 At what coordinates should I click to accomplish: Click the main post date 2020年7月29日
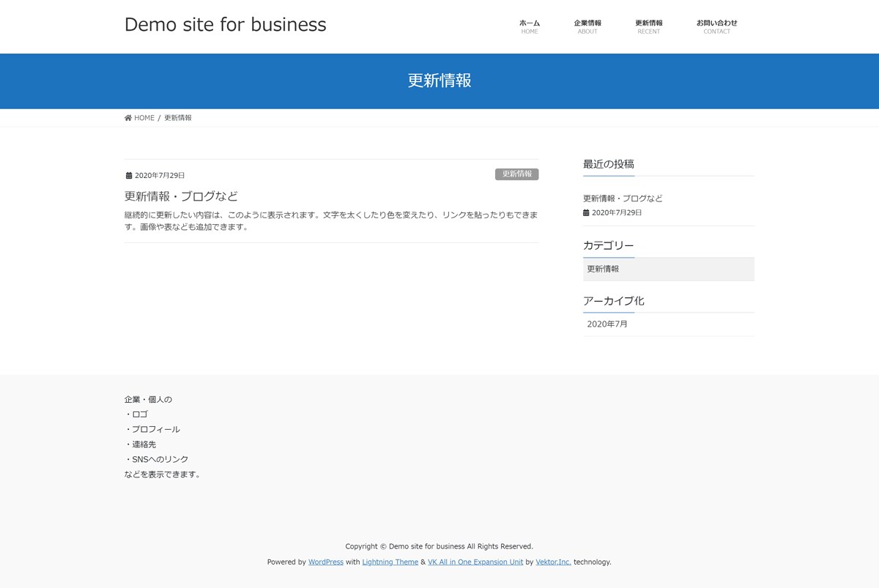[160, 176]
